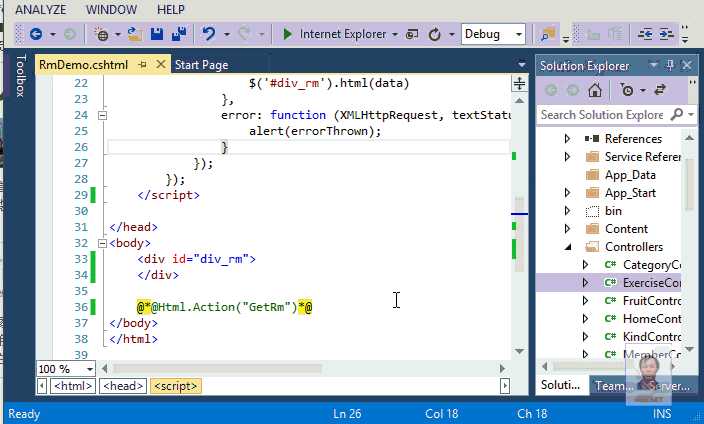
Task: Click the Save All icon
Action: (x=179, y=34)
